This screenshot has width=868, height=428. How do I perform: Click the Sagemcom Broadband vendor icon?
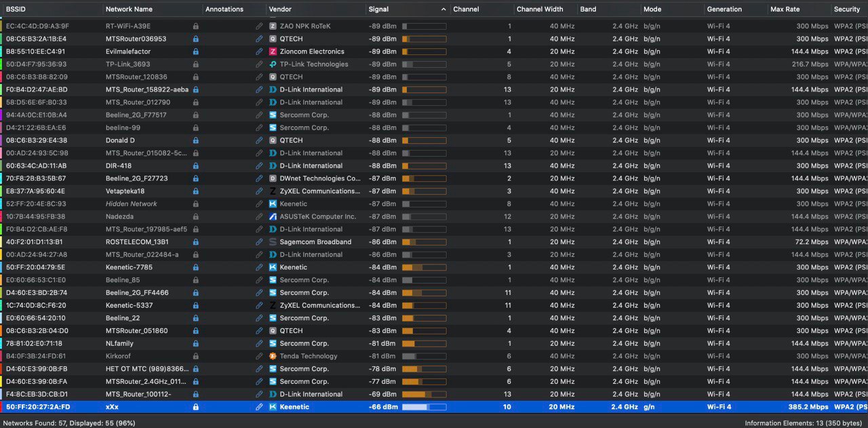coord(273,242)
